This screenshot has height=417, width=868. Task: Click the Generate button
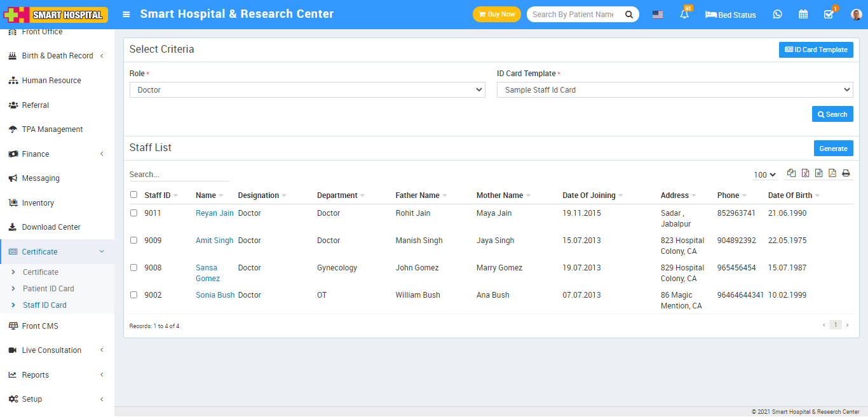pos(833,149)
